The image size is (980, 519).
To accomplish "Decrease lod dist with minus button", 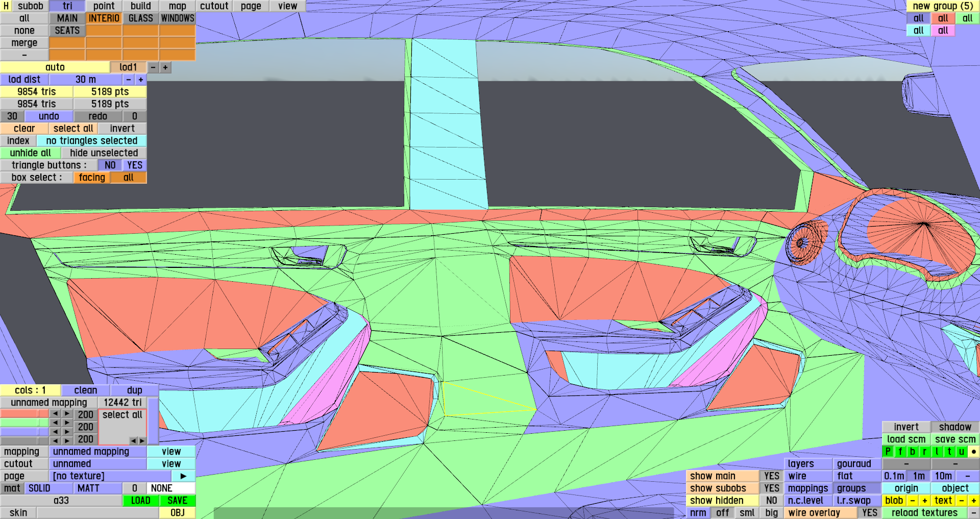I will 129,80.
